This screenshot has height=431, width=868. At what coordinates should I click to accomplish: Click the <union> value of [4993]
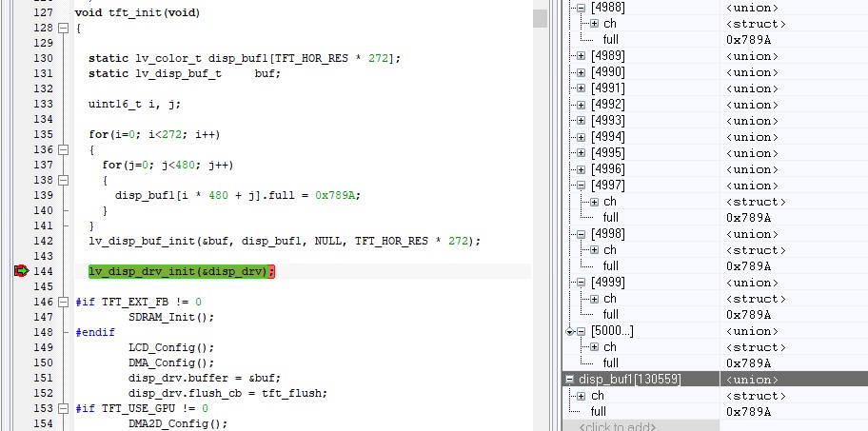(752, 121)
